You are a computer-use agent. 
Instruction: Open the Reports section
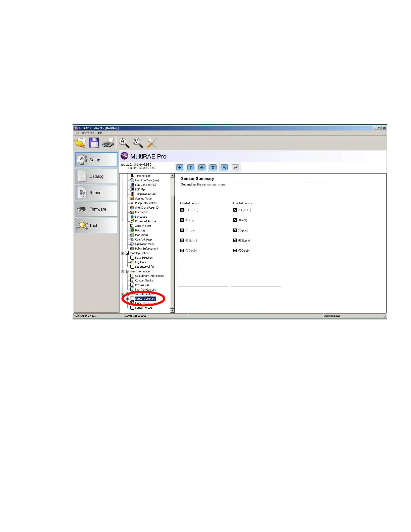coord(96,192)
